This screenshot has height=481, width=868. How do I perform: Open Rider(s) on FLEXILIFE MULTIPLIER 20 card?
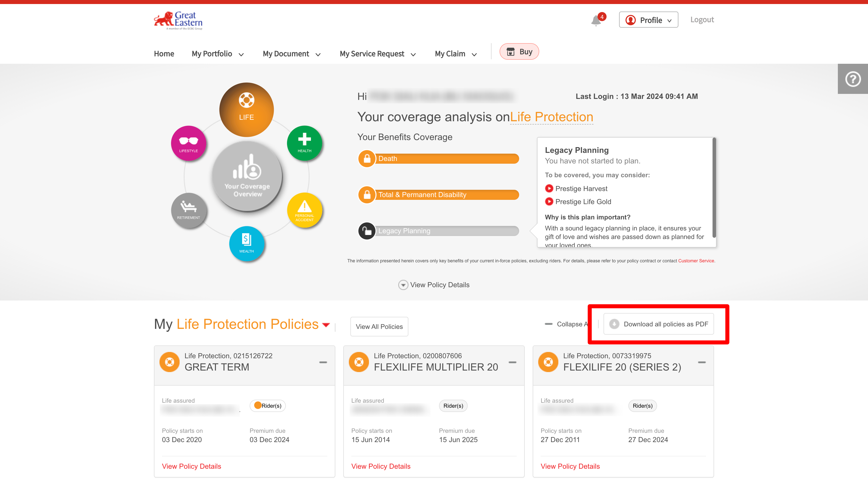pos(453,406)
